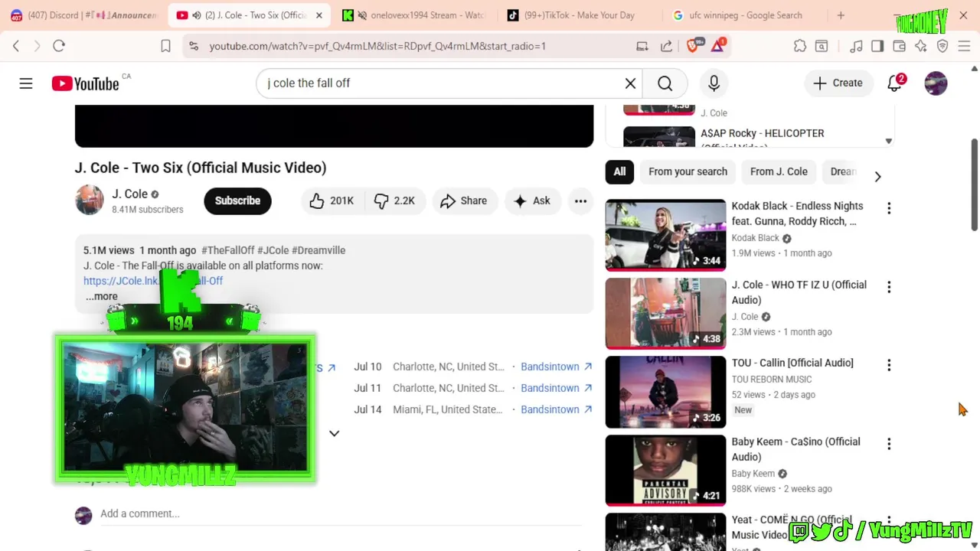Click the Create button
The width and height of the screenshot is (980, 551).
(x=838, y=83)
